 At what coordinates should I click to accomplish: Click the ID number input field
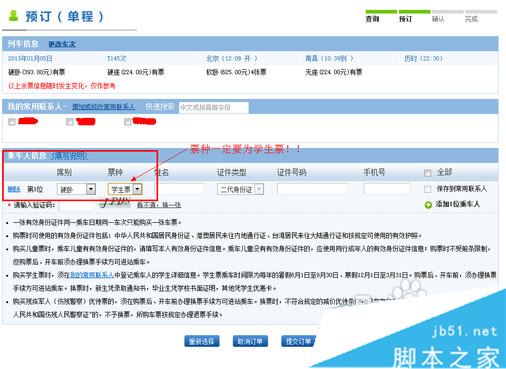tap(312, 189)
